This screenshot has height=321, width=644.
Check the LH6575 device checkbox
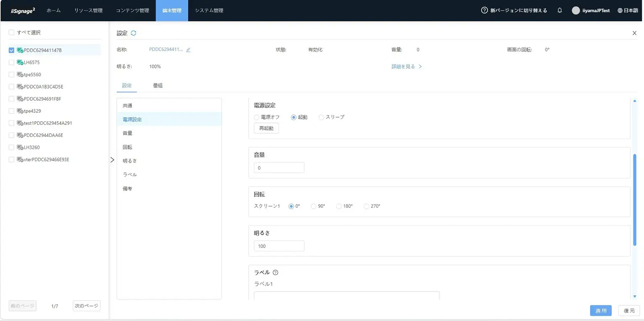tap(11, 62)
